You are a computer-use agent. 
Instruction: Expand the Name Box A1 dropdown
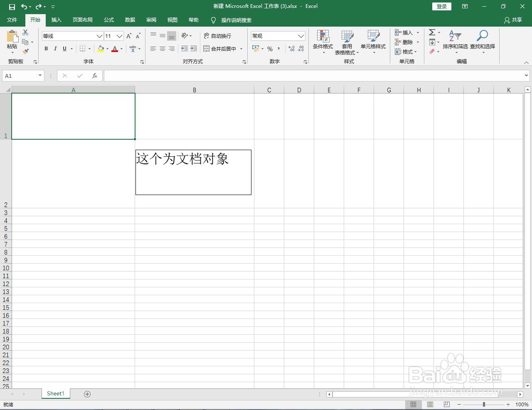40,76
